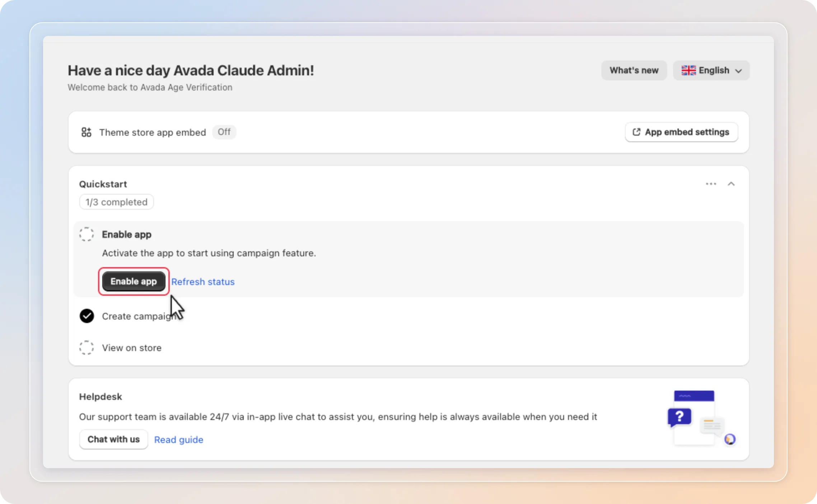Click the Theme store app embed icon
817x504 pixels.
[86, 132]
